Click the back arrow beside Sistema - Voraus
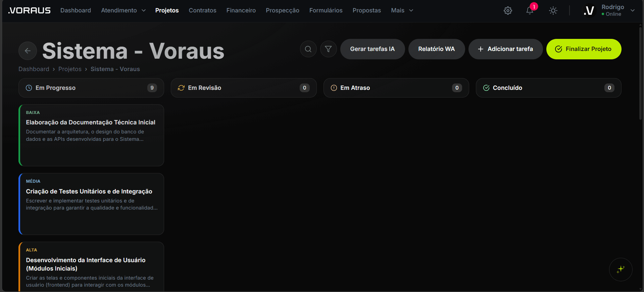 (x=28, y=51)
